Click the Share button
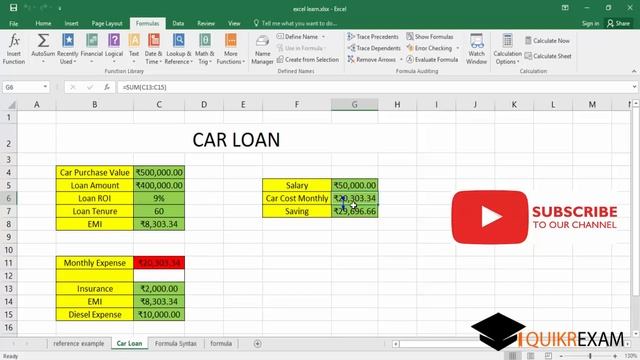The width and height of the screenshot is (640, 360). [x=618, y=23]
